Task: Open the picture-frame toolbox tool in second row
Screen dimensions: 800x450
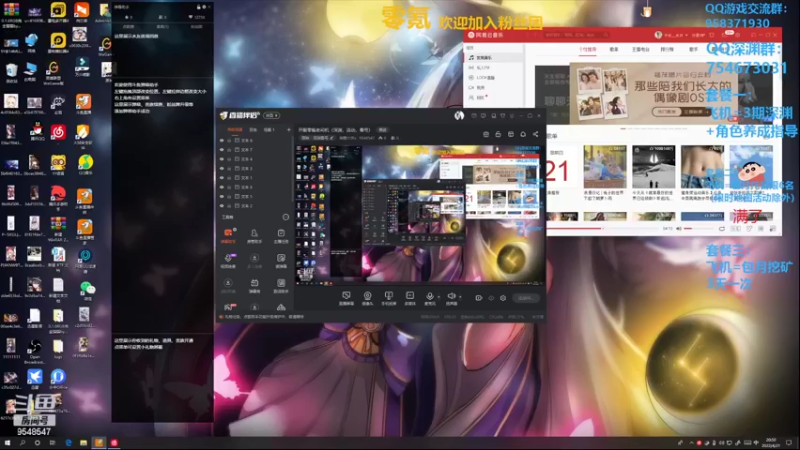Action: [x=281, y=260]
